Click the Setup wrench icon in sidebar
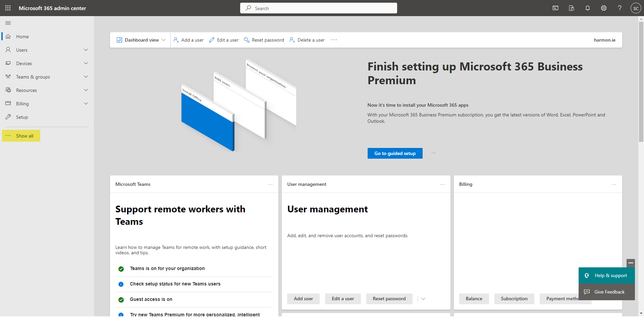Viewport: 644px width, 317px height. coord(8,117)
